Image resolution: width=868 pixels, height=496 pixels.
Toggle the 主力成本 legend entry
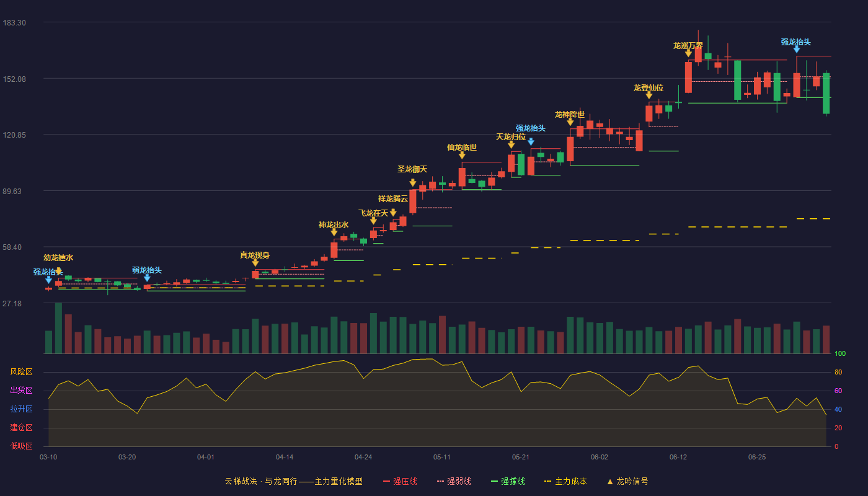(x=565, y=481)
